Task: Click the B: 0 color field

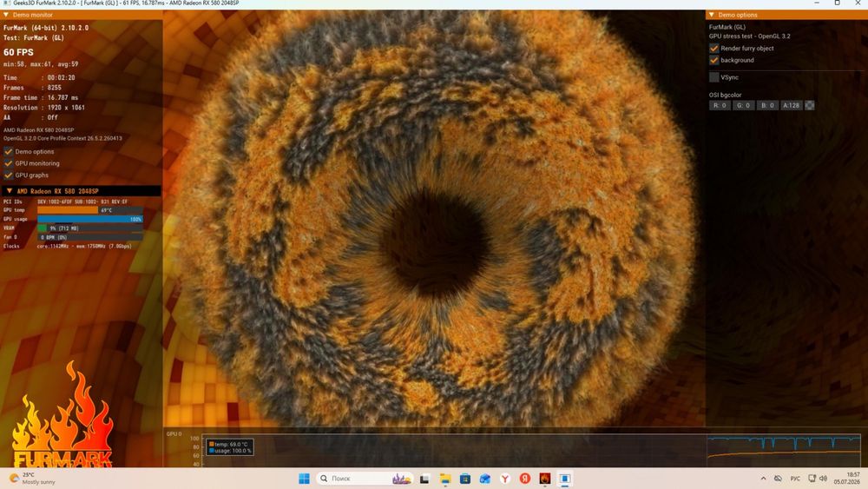Action: point(767,105)
